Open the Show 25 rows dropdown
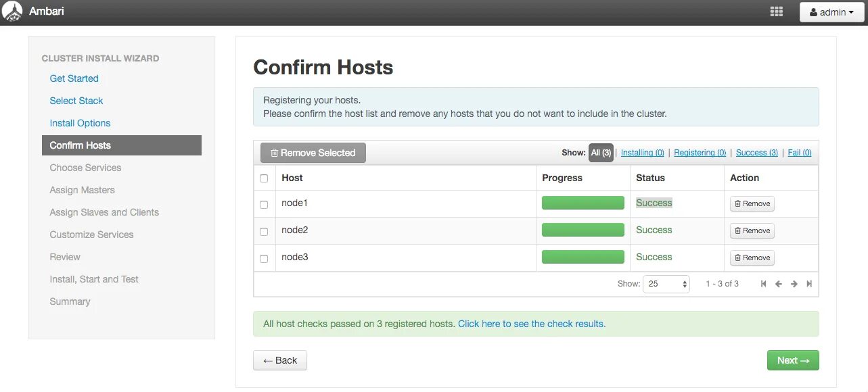 click(x=666, y=284)
